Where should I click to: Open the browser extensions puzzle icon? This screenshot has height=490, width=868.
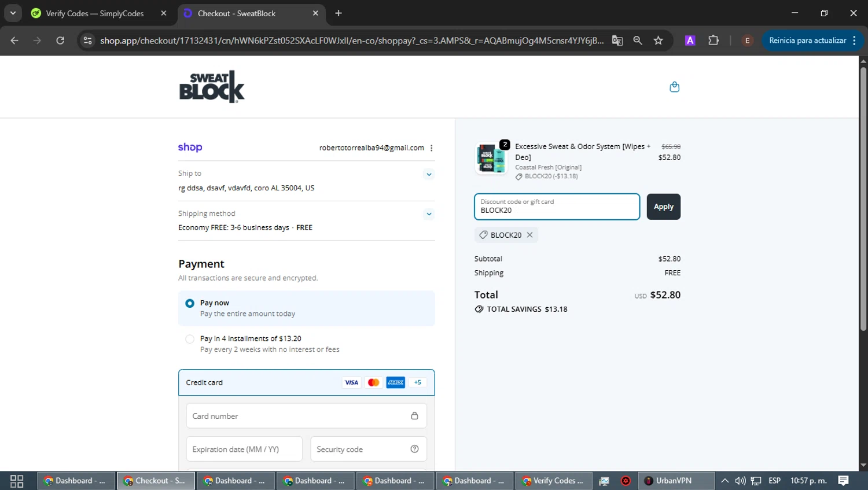click(x=713, y=40)
